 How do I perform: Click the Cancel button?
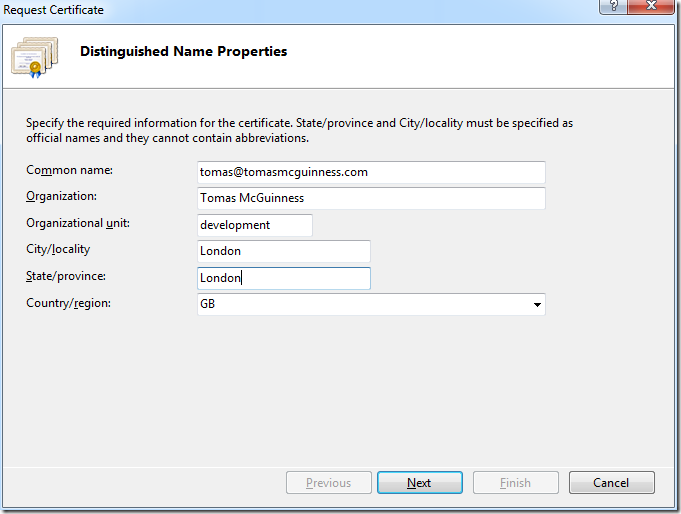(612, 482)
